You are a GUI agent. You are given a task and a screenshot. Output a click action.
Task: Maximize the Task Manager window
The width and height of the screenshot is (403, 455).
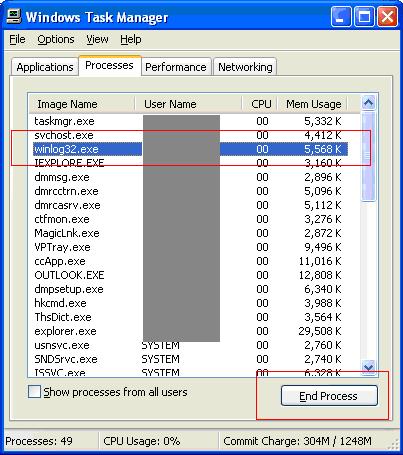click(x=364, y=16)
